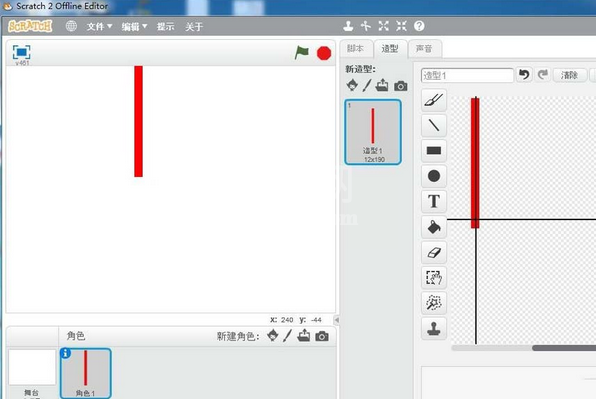Select the Text tool
This screenshot has height=399, width=596.
[434, 201]
